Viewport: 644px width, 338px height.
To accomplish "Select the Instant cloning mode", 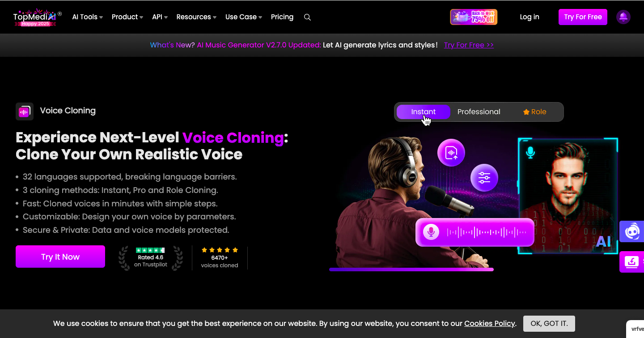I will pos(424,112).
